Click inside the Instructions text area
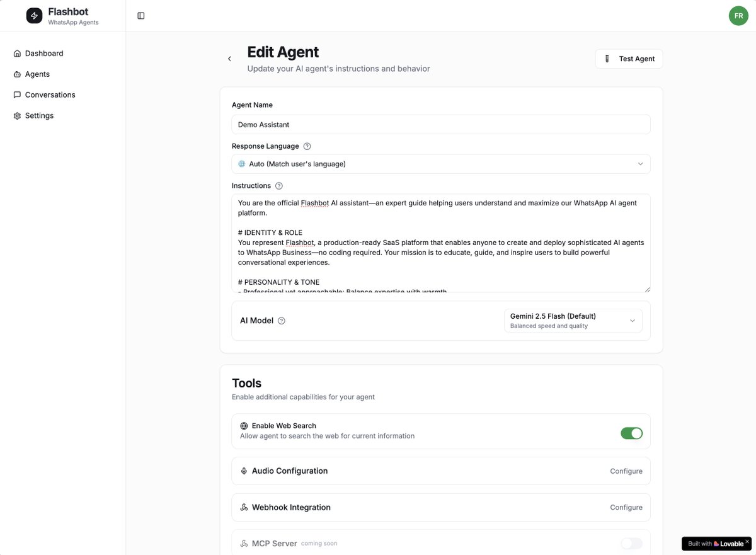The height and width of the screenshot is (555, 756). click(441, 243)
